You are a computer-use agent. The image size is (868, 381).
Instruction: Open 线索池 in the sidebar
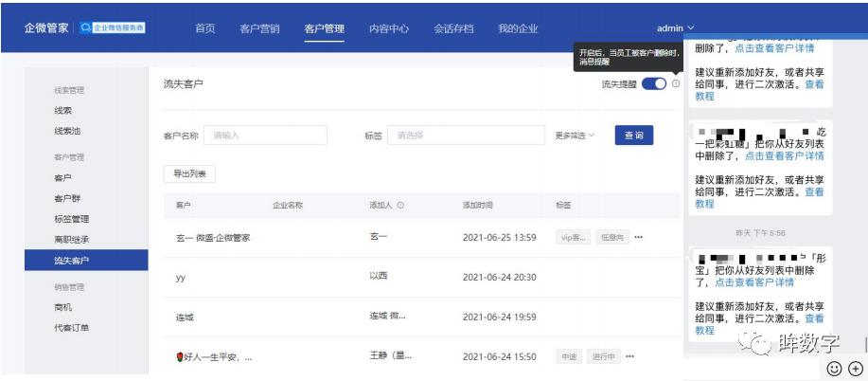[x=67, y=132]
